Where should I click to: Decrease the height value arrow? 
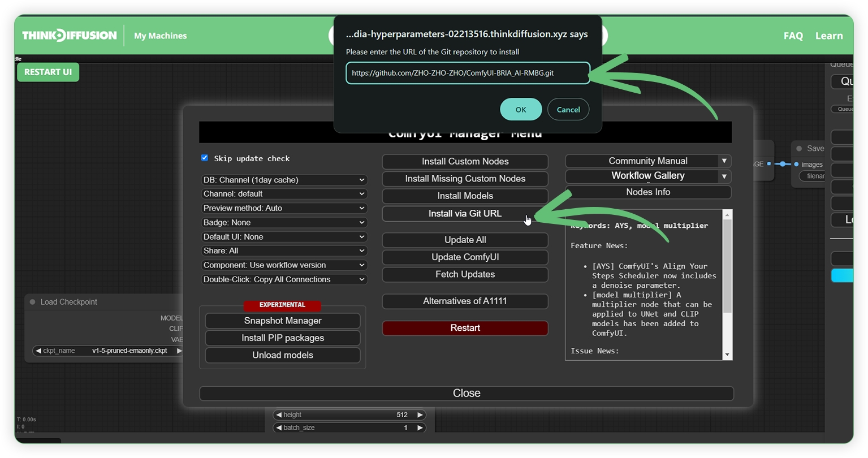pyautogui.click(x=279, y=414)
